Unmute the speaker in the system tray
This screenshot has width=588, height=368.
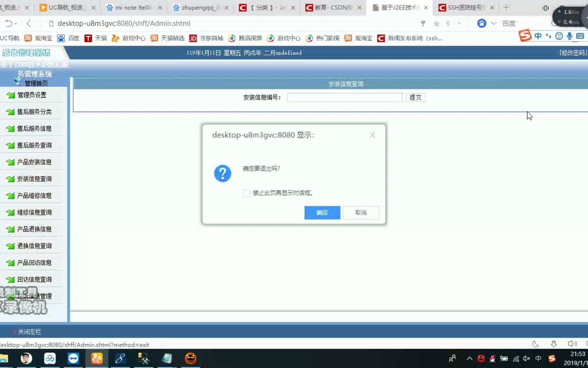[x=526, y=358]
